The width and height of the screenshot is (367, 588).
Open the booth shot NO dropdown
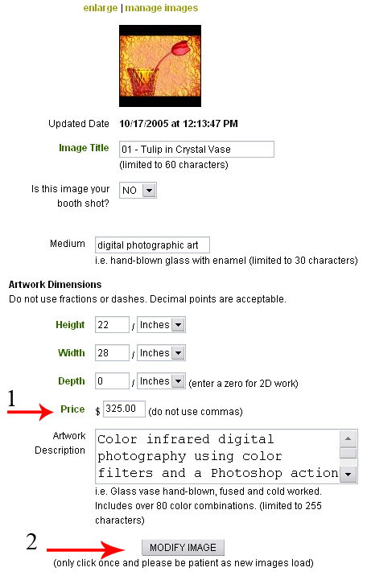coord(138,190)
